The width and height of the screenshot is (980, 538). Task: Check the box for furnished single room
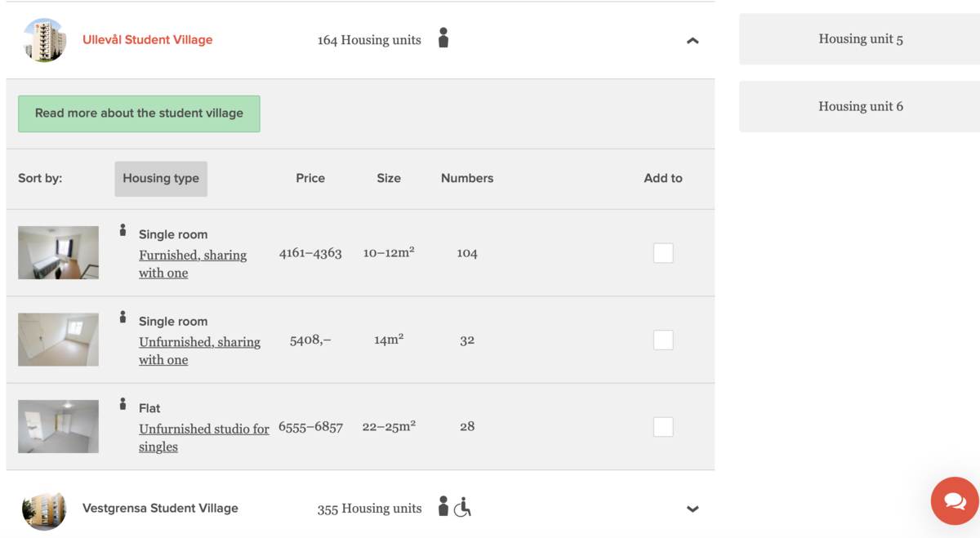[663, 253]
